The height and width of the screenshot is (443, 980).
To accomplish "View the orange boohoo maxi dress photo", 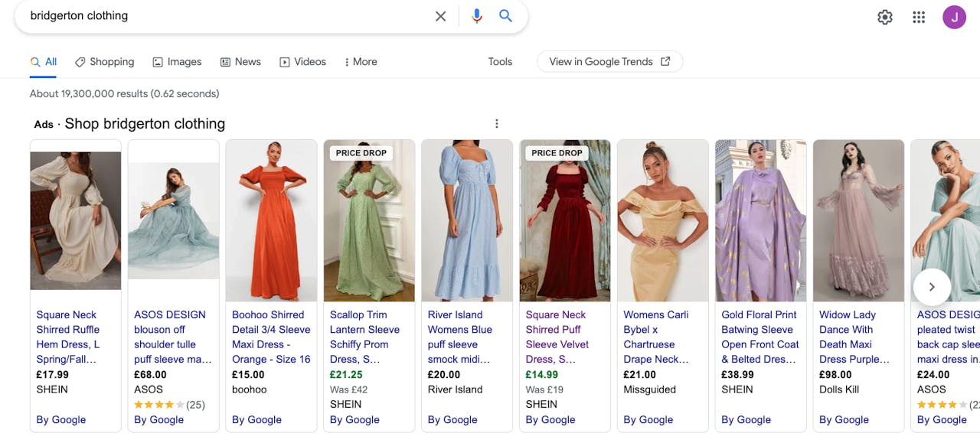I will point(272,220).
